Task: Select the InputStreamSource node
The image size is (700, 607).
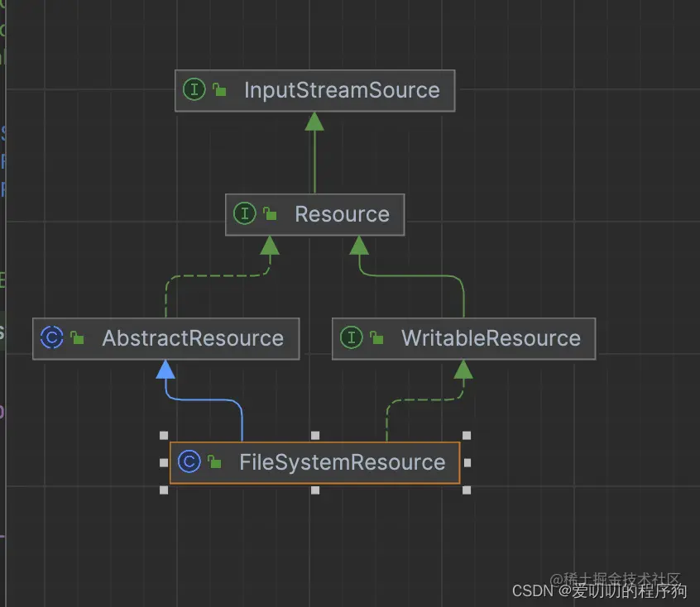Action: click(314, 91)
